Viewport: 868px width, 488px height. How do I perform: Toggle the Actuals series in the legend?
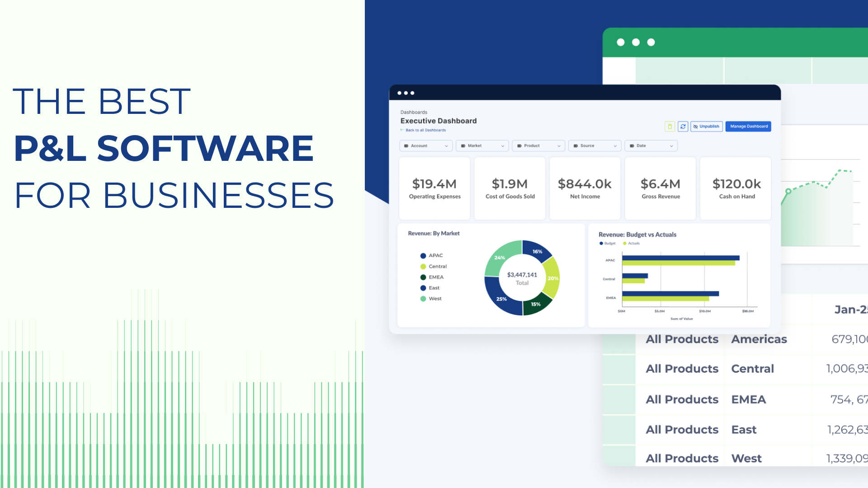click(x=631, y=243)
